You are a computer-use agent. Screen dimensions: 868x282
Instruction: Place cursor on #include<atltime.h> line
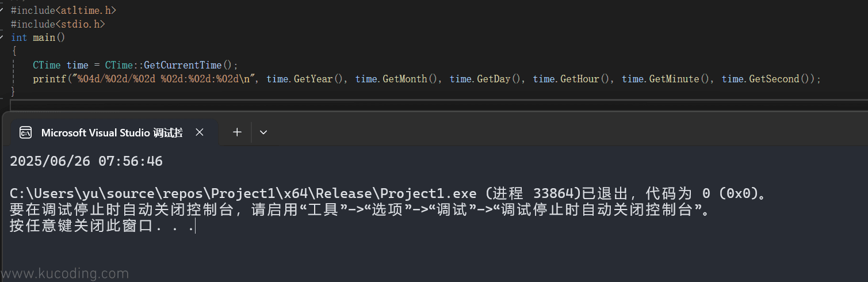(59, 10)
